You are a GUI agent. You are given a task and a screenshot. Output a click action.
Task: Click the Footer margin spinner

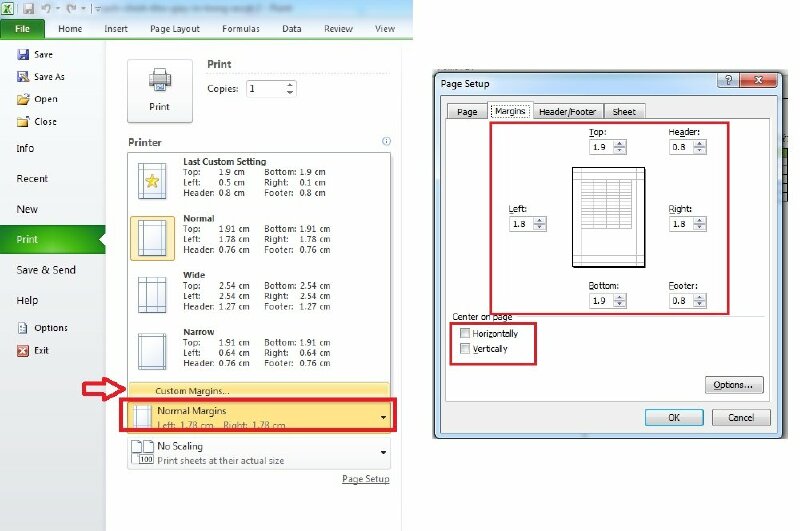pyautogui.click(x=700, y=301)
